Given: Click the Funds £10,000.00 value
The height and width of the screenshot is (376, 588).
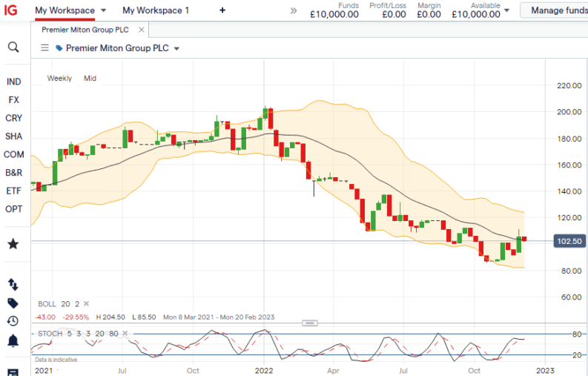Looking at the screenshot, I should [x=334, y=14].
